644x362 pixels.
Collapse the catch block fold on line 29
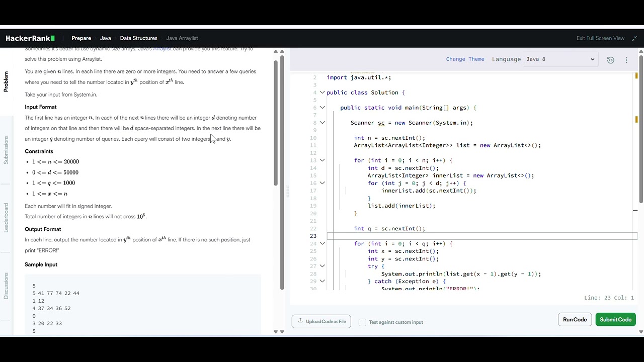click(322, 281)
